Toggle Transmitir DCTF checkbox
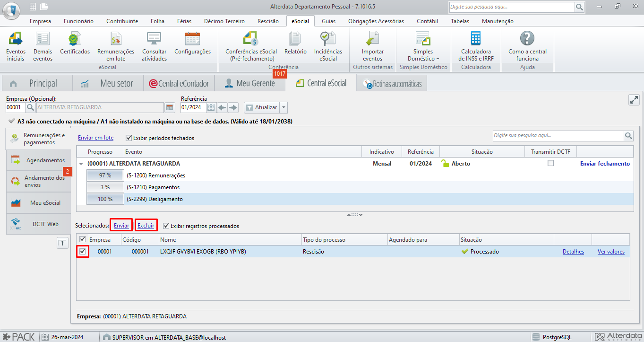644x342 pixels. [x=550, y=163]
